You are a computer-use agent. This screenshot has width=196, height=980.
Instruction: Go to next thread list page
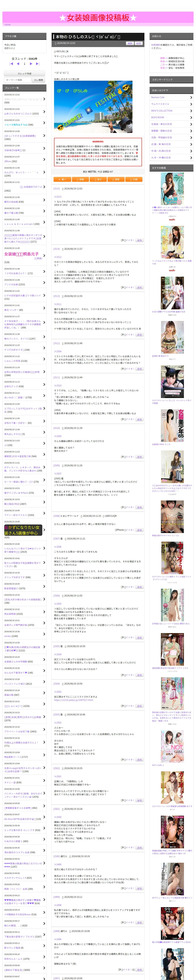31,64
